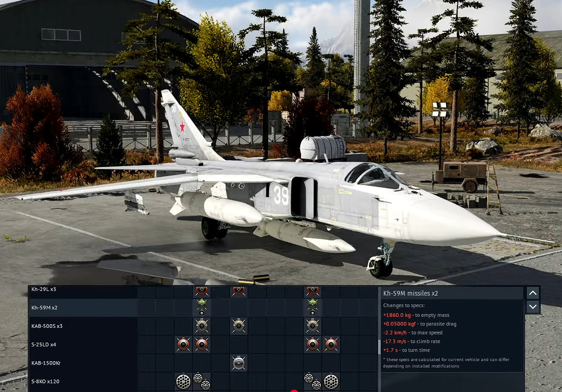
Task: Select the center Kh-29L missile icon
Action: [238, 291]
